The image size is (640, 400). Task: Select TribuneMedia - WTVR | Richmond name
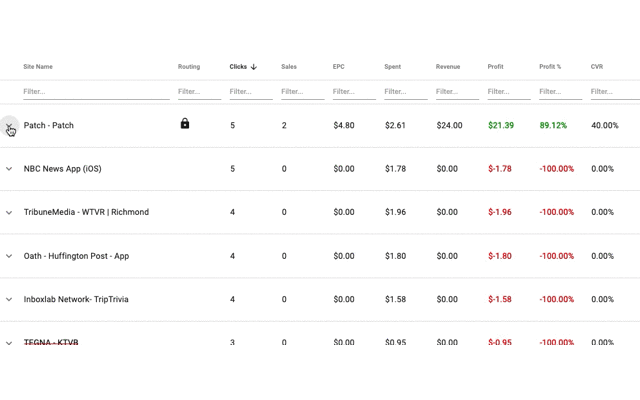[86, 212]
